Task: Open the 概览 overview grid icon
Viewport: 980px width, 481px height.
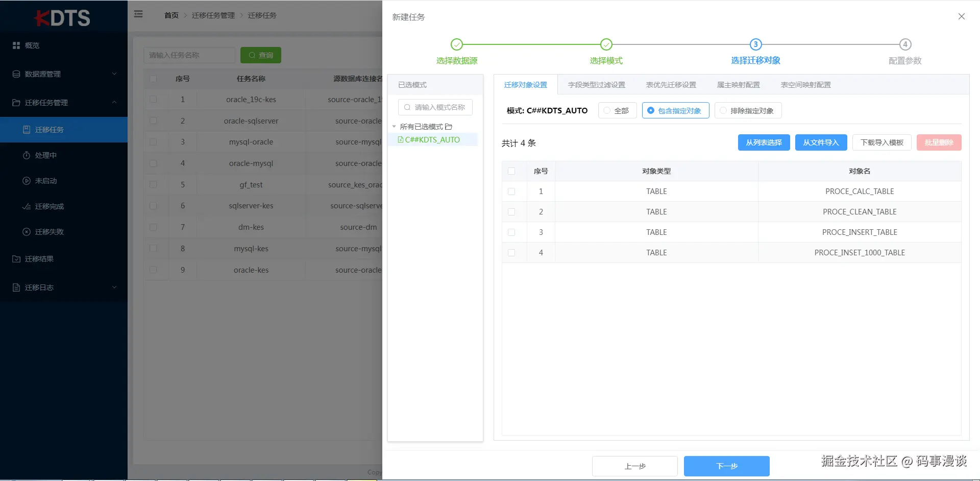Action: (x=16, y=45)
